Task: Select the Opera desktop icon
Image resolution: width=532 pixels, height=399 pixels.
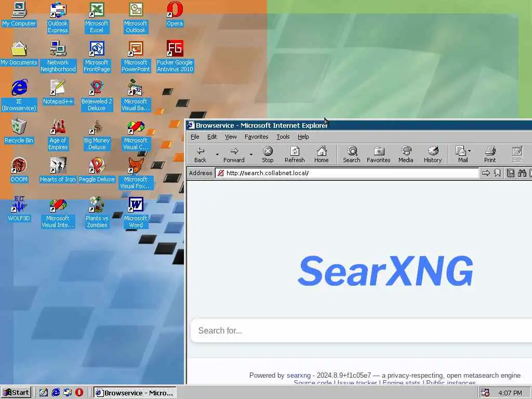Action: (x=175, y=14)
